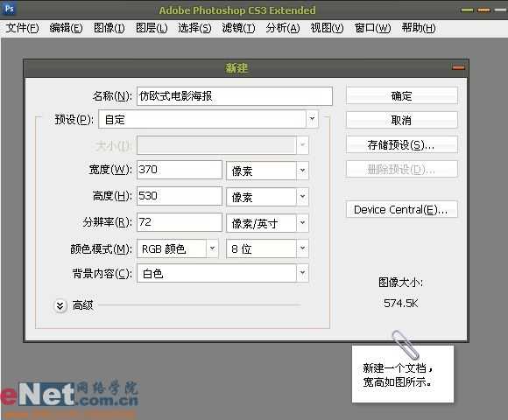Image resolution: width=508 pixels, height=420 pixels.
Task: Open the 窗口(W) menu
Action: pyautogui.click(x=372, y=28)
